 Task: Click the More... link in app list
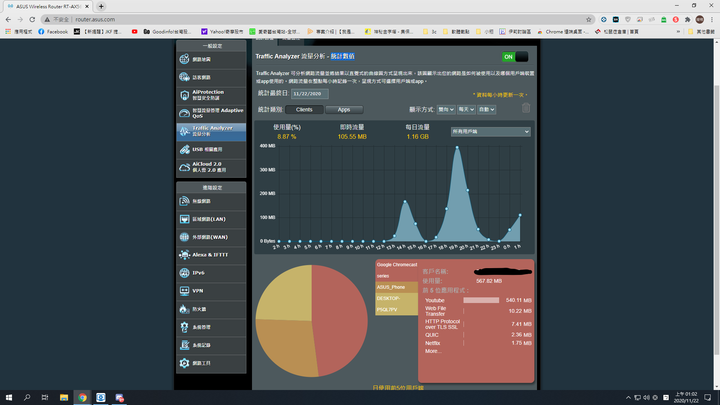(433, 351)
